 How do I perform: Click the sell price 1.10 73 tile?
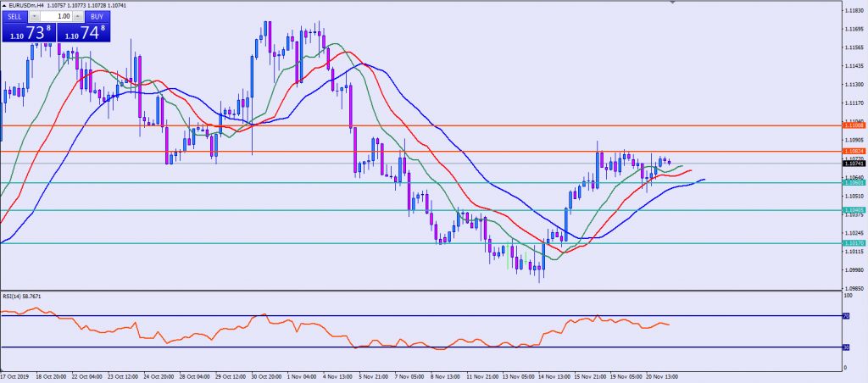28,33
